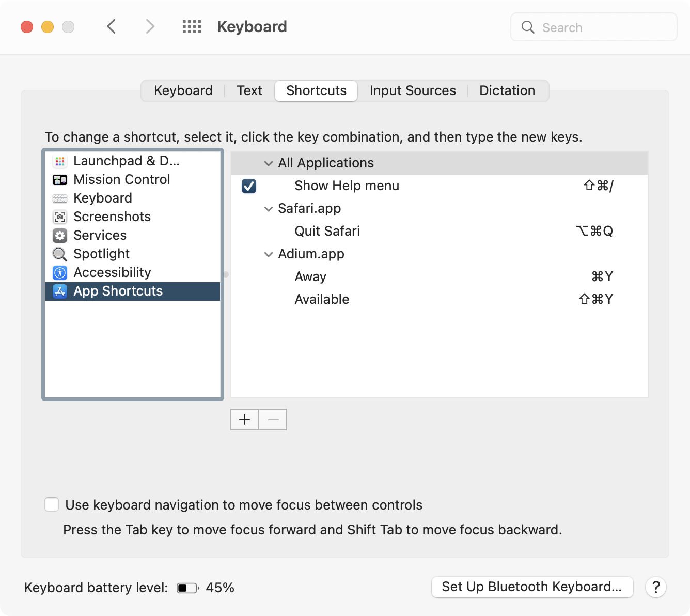
Task: Open the help question mark button
Action: pos(656,587)
